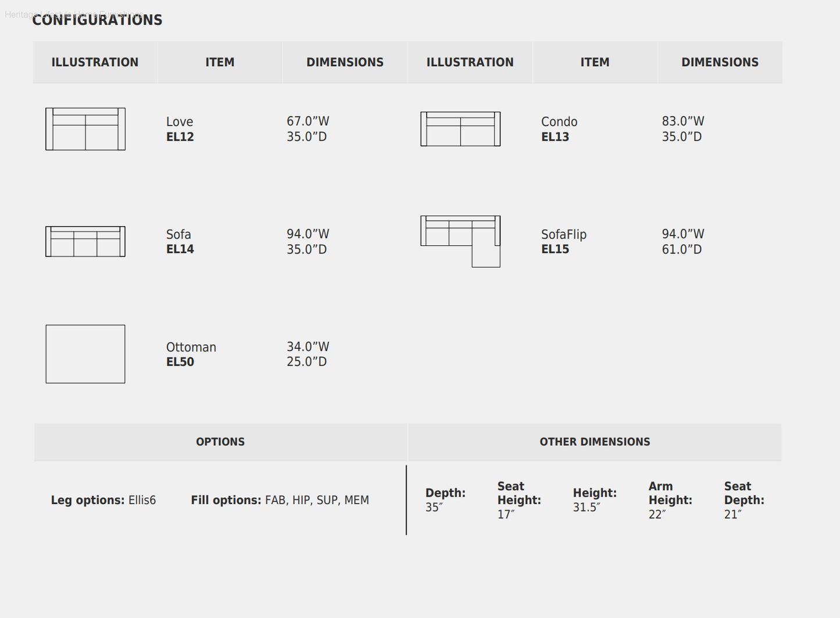The image size is (840, 618).
Task: Click the Condo sofa illustration
Action: pyautogui.click(x=460, y=129)
